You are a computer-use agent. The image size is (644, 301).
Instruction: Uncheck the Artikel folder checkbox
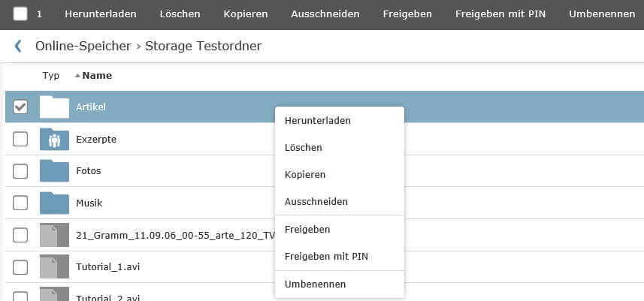[x=20, y=107]
